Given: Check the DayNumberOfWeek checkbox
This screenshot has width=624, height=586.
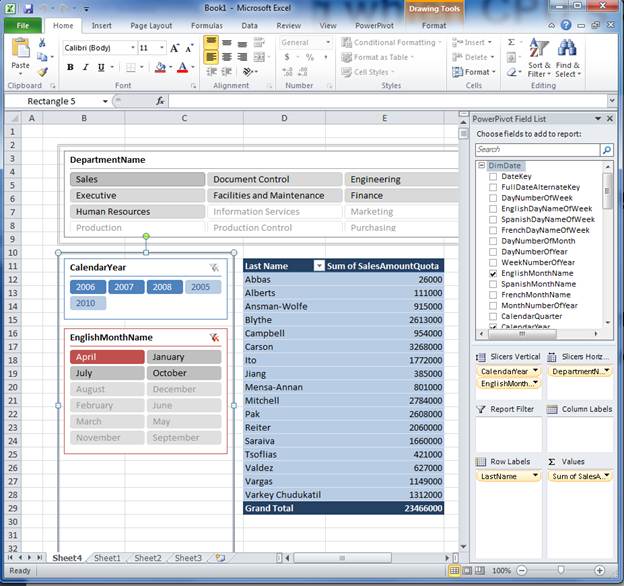Looking at the screenshot, I should click(493, 198).
